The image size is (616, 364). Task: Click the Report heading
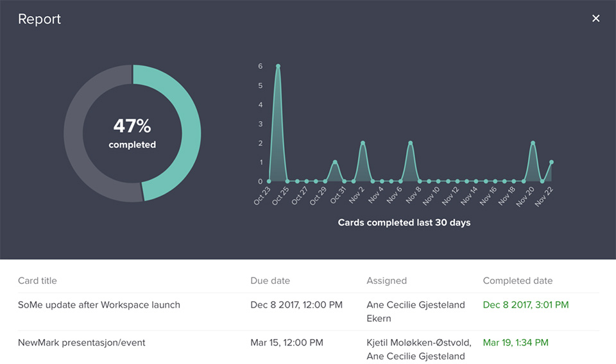(39, 19)
